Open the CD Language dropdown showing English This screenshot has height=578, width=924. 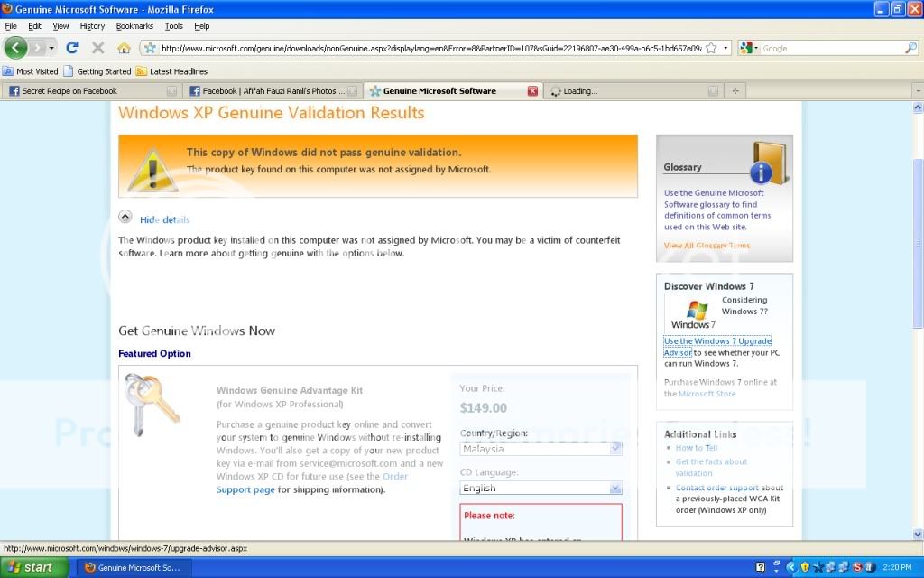click(541, 489)
